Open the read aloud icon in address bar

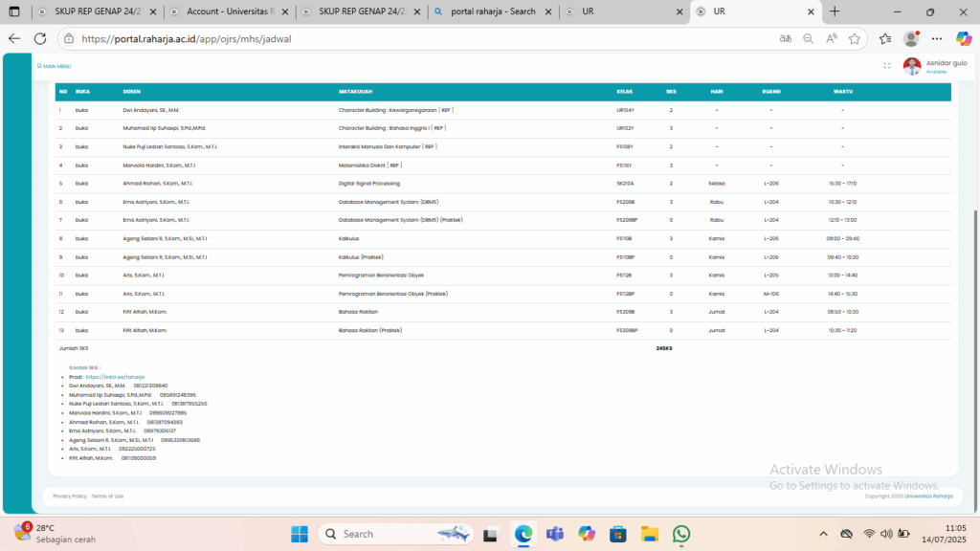831,39
